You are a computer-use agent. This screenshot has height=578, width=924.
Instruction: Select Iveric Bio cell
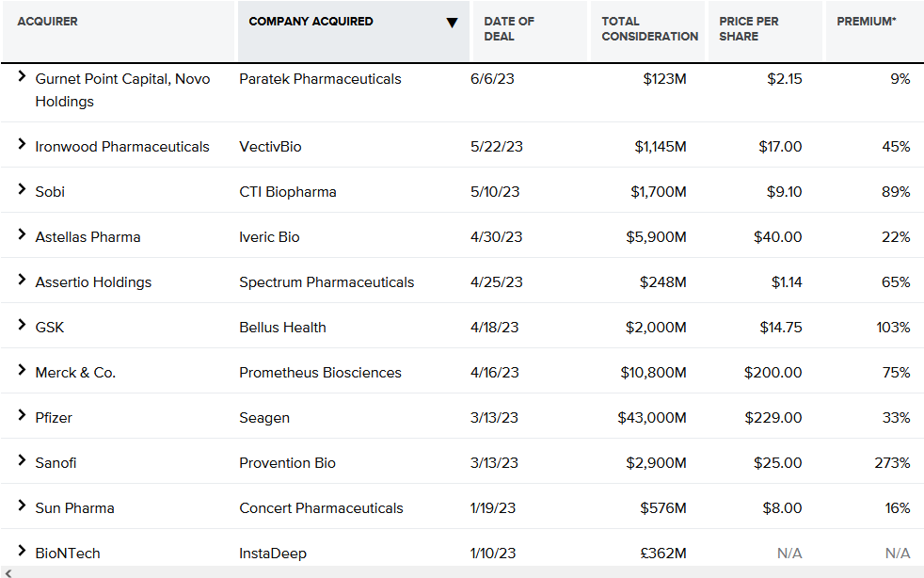point(269,237)
